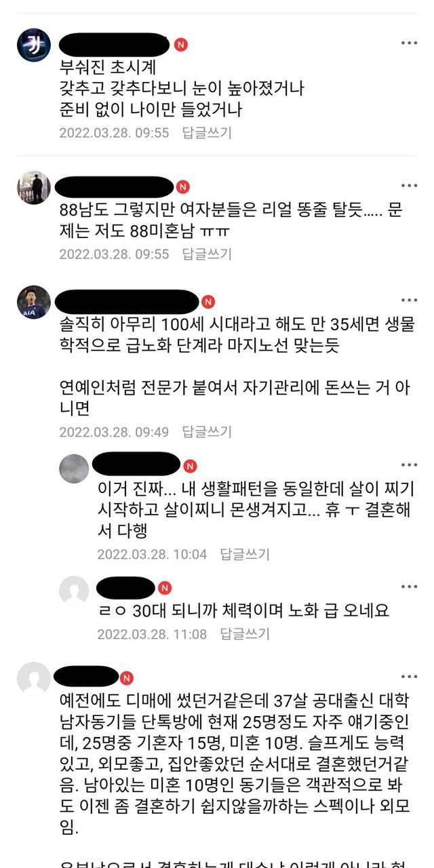
Task: Open the more options menu on the 솔직히 아무리 100세 comment
Action: point(409,300)
